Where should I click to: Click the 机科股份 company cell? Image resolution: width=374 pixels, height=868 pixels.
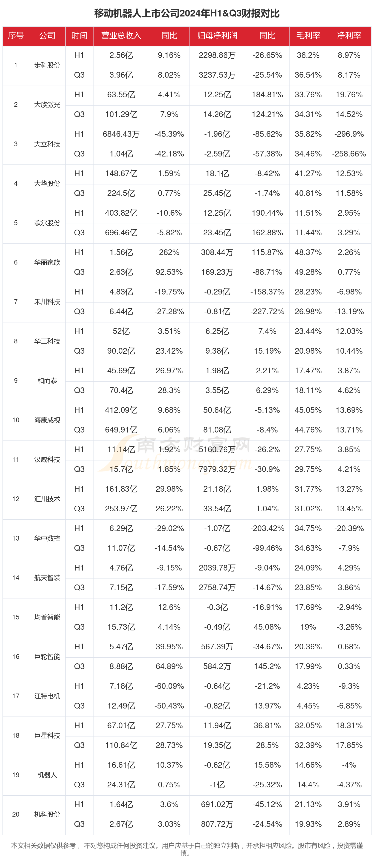tap(47, 814)
